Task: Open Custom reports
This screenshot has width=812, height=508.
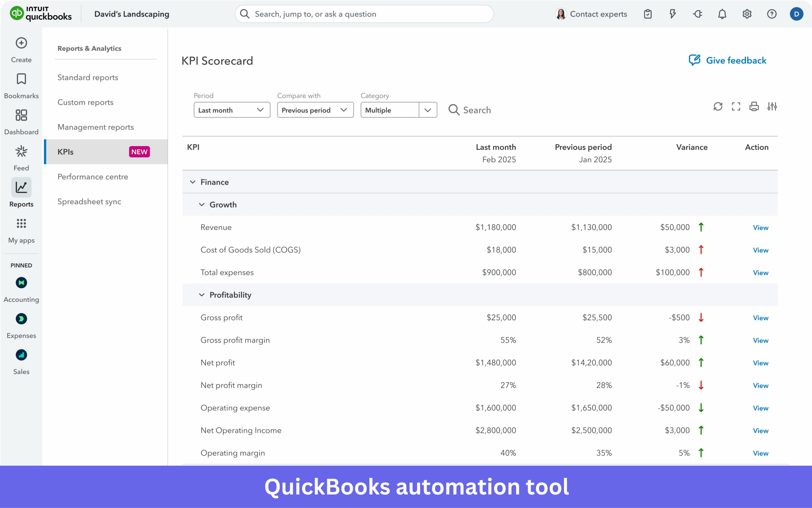Action: (x=85, y=102)
